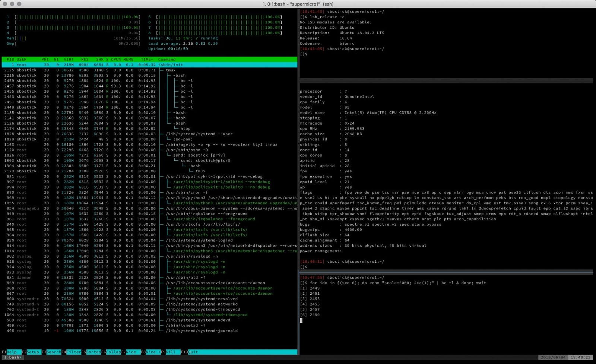Sort by the VIRT column header
Image resolution: width=596 pixels, height=364 pixels.
tap(69, 59)
